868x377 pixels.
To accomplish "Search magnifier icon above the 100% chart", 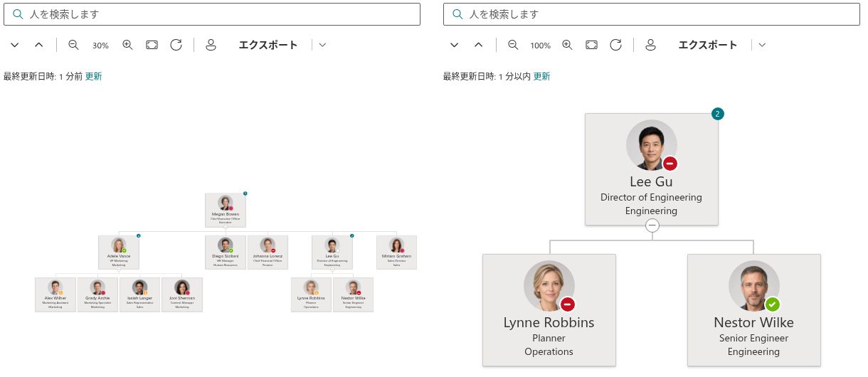I will pyautogui.click(x=457, y=14).
